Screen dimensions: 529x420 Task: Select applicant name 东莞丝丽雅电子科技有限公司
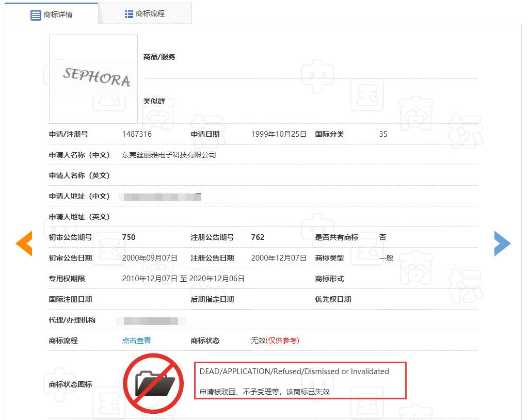169,155
